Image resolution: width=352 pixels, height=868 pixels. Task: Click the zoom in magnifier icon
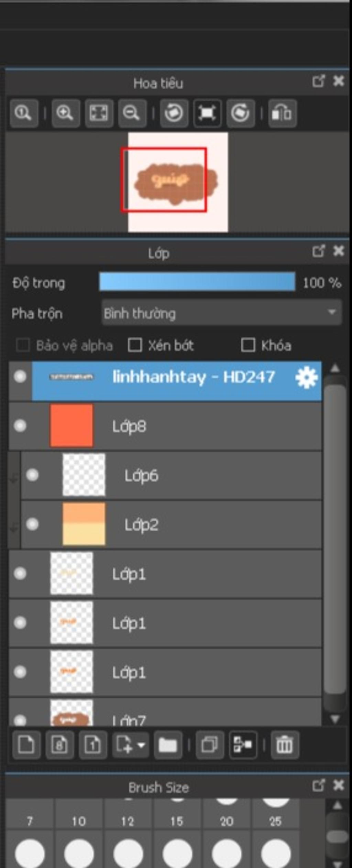(x=65, y=113)
